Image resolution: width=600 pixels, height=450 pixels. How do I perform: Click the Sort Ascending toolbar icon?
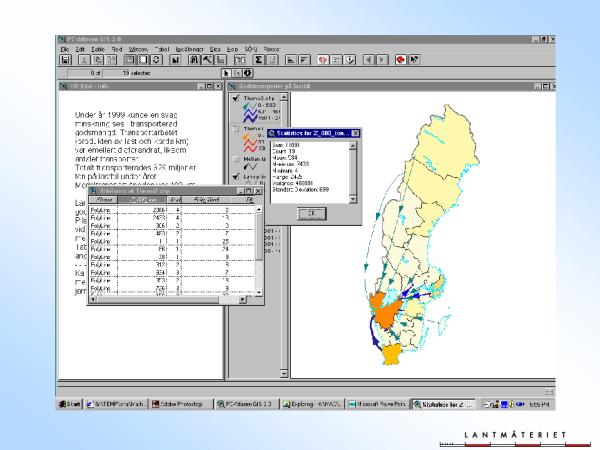point(291,60)
